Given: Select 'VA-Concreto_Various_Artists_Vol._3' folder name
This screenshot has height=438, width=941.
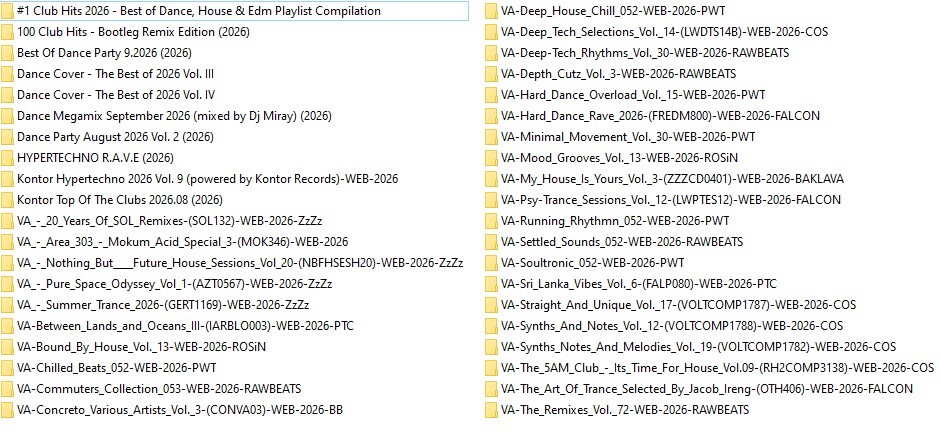Looking at the screenshot, I should pos(180,410).
